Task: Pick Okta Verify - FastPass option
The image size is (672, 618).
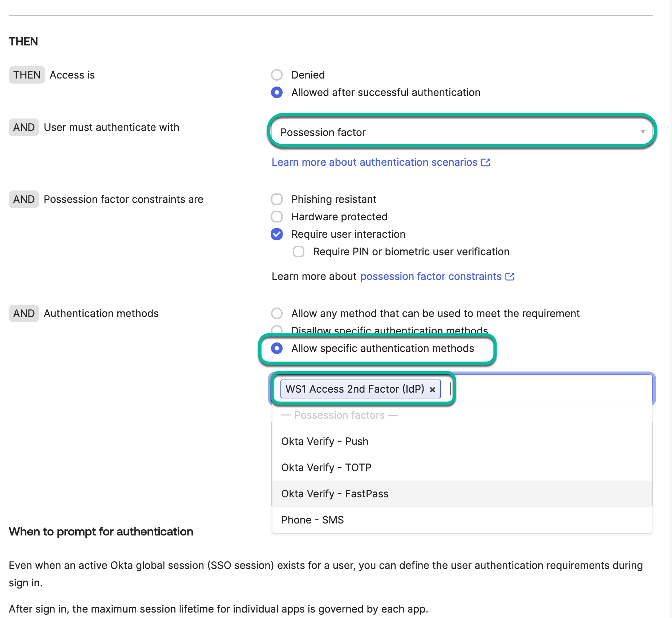Action: 334,494
